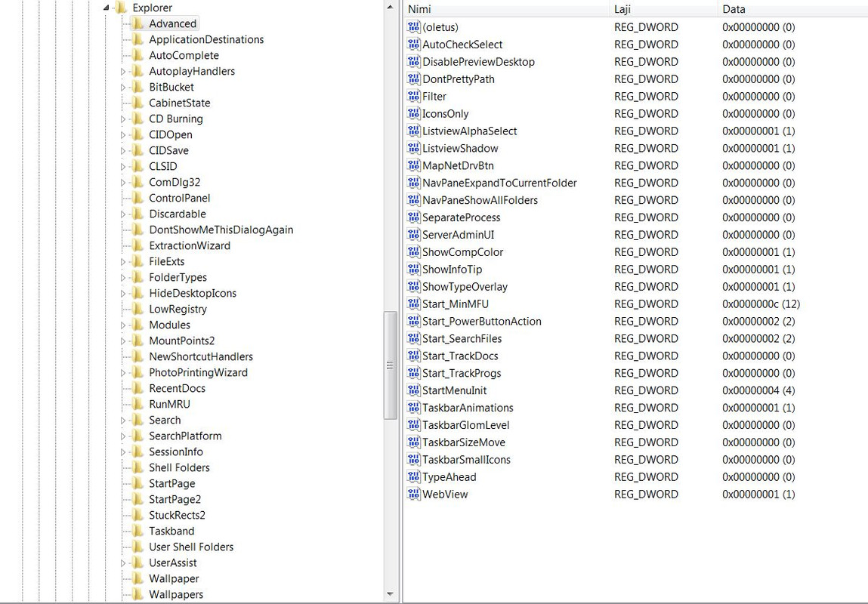Click the REG_DWORD type cell for TypeAhead
The image size is (868, 604).
(x=646, y=477)
